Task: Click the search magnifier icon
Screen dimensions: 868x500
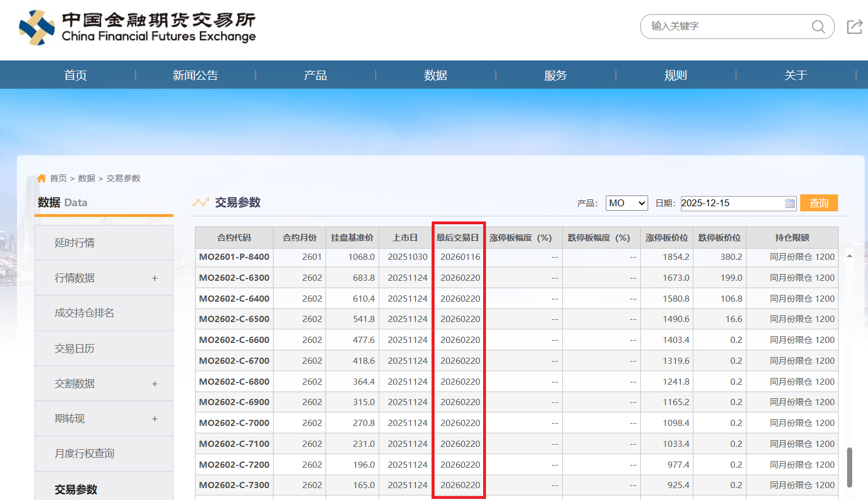Action: [818, 27]
